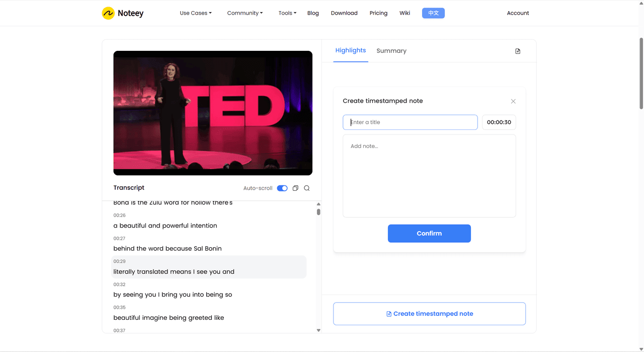Open the Pricing page
The width and height of the screenshot is (644, 352).
point(378,13)
